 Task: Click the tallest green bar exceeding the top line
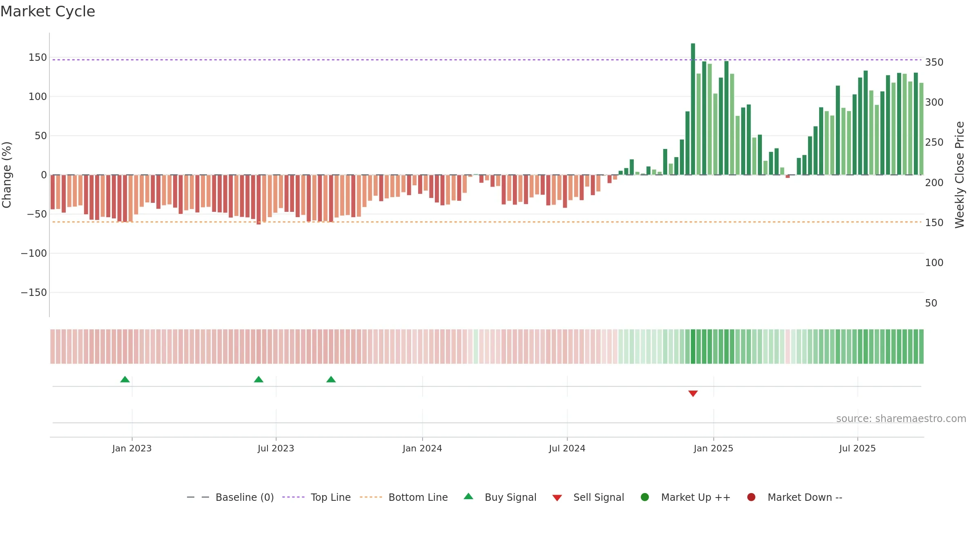(x=693, y=109)
